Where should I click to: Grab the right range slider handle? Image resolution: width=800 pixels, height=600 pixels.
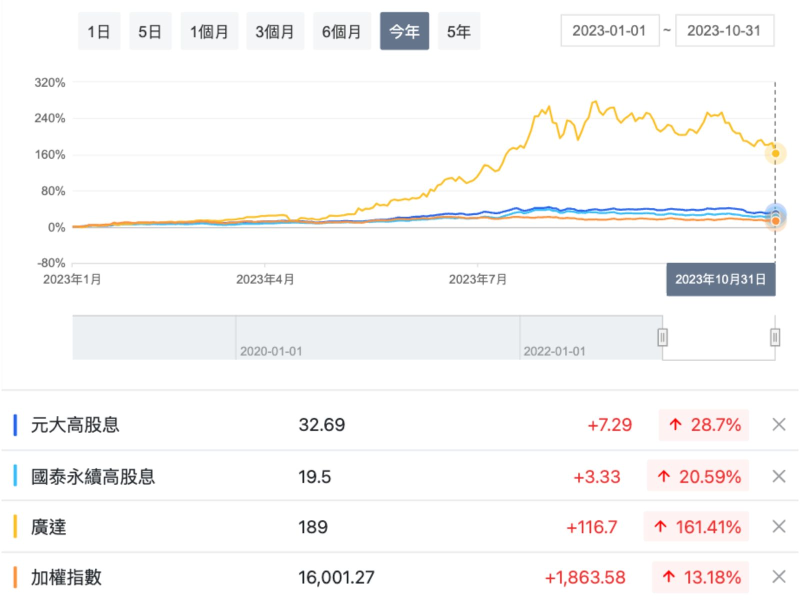(x=775, y=338)
